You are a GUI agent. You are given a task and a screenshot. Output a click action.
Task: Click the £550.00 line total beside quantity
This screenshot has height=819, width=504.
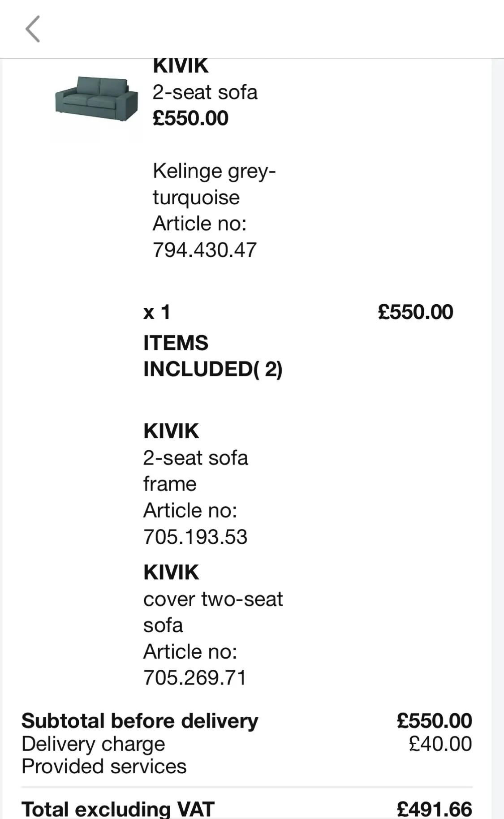tap(415, 312)
